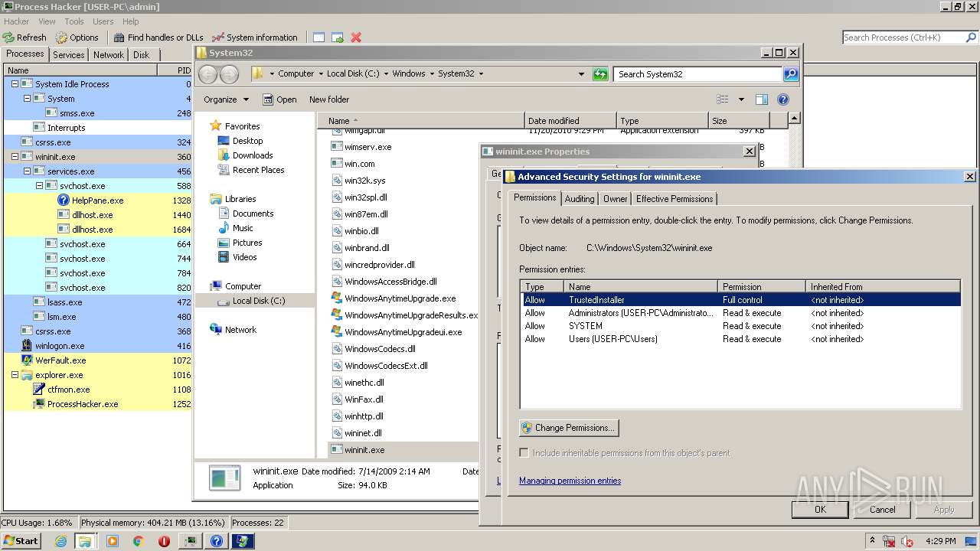Click the Opera taskbar icon
The height and width of the screenshot is (551, 980).
click(164, 541)
